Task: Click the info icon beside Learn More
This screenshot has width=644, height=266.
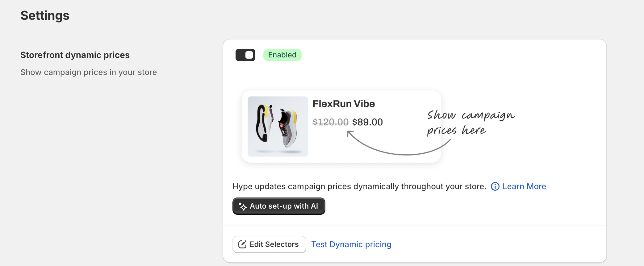Action: coord(495,187)
